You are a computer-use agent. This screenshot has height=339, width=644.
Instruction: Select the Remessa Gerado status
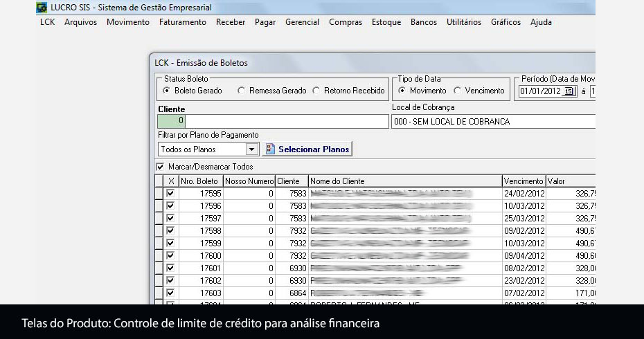point(241,91)
